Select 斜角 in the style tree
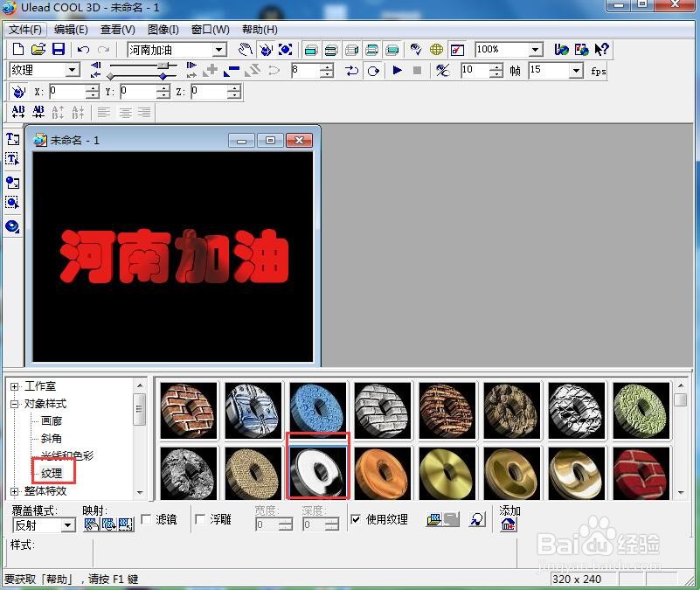700x590 pixels. pyautogui.click(x=52, y=439)
